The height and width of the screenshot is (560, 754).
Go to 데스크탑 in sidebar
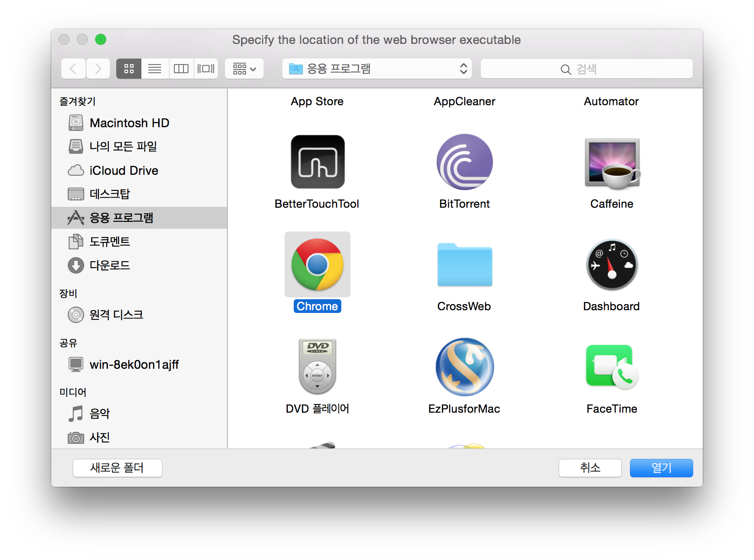click(x=139, y=194)
